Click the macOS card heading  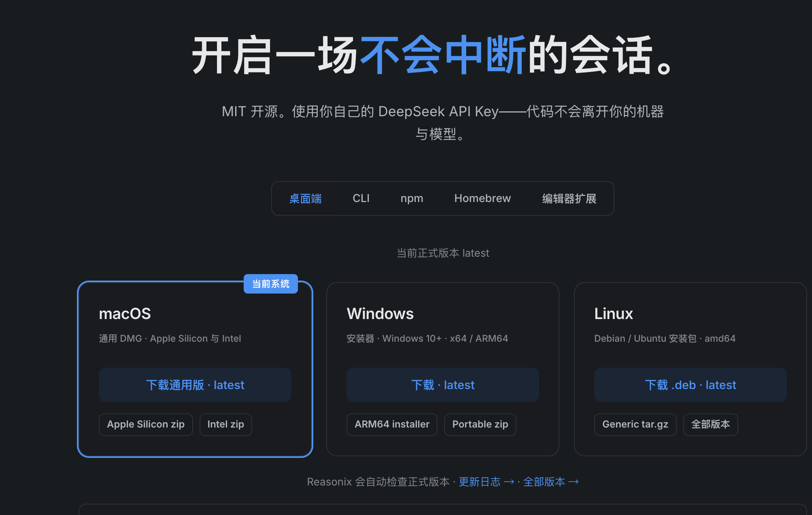(x=125, y=314)
